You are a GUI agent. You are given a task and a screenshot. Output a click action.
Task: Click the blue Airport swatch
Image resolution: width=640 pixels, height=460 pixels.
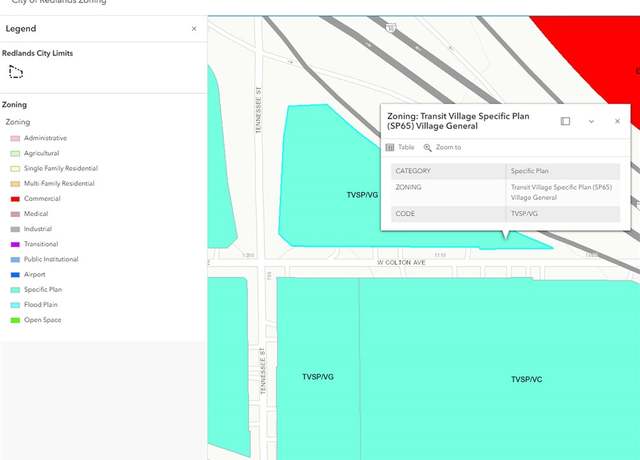click(15, 275)
